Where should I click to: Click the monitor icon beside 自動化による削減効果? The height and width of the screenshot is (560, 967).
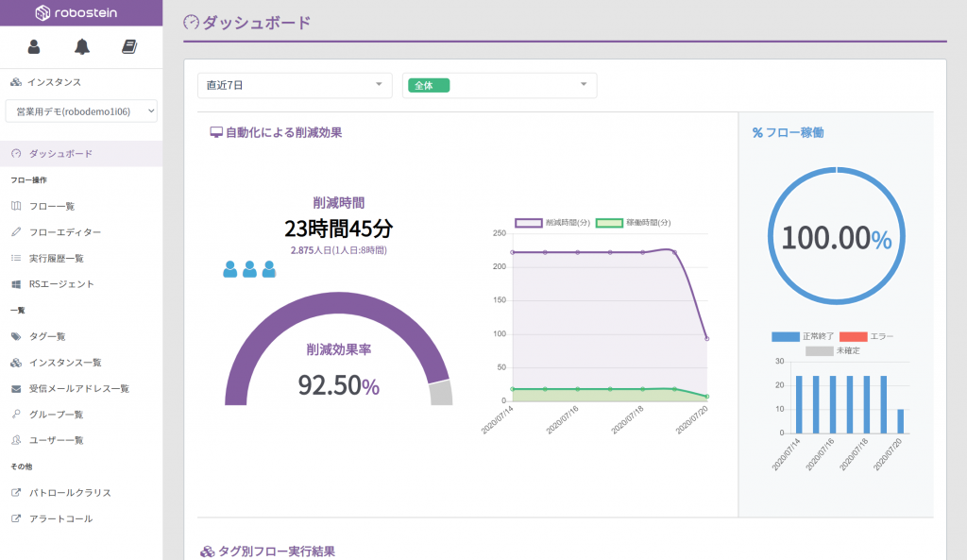(216, 132)
